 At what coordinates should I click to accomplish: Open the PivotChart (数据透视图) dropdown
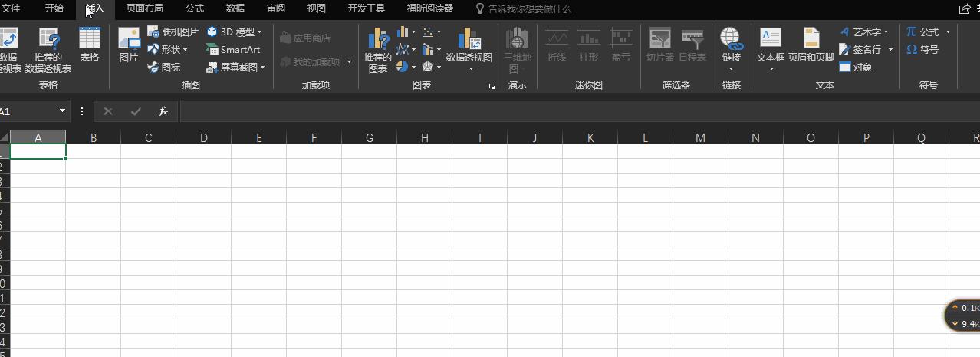click(469, 67)
